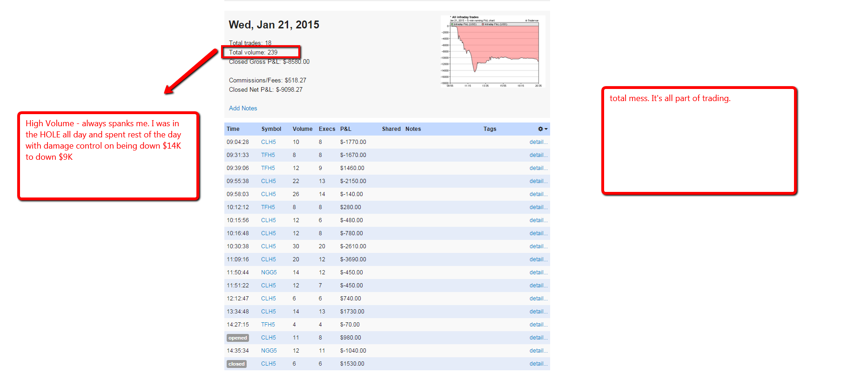Open detail for the opened CLH5 trade
868x381 pixels.
point(538,338)
